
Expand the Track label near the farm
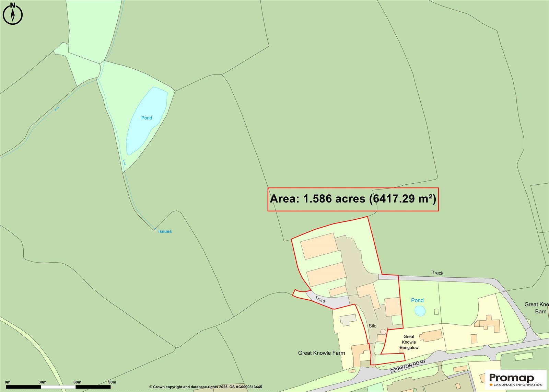point(320,300)
